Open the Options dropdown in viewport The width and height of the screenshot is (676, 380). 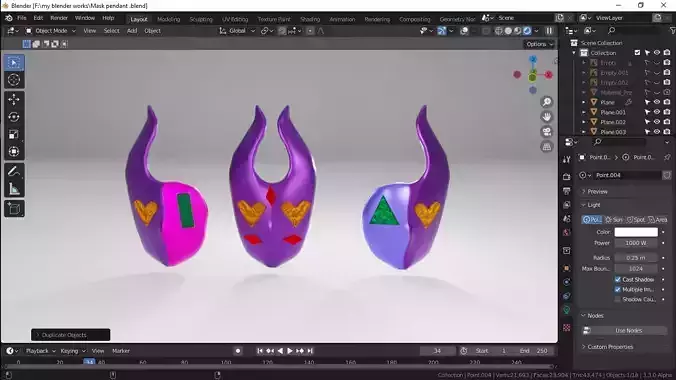(539, 44)
